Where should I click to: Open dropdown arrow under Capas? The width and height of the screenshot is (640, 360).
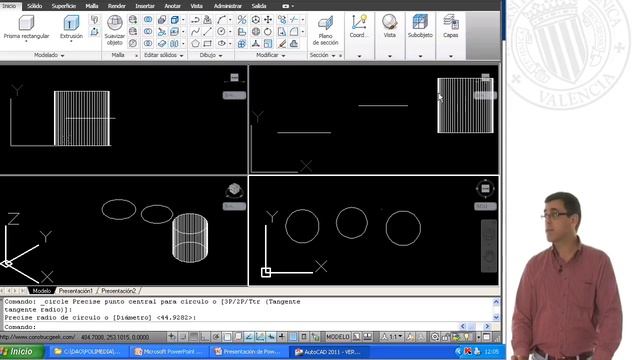click(451, 56)
